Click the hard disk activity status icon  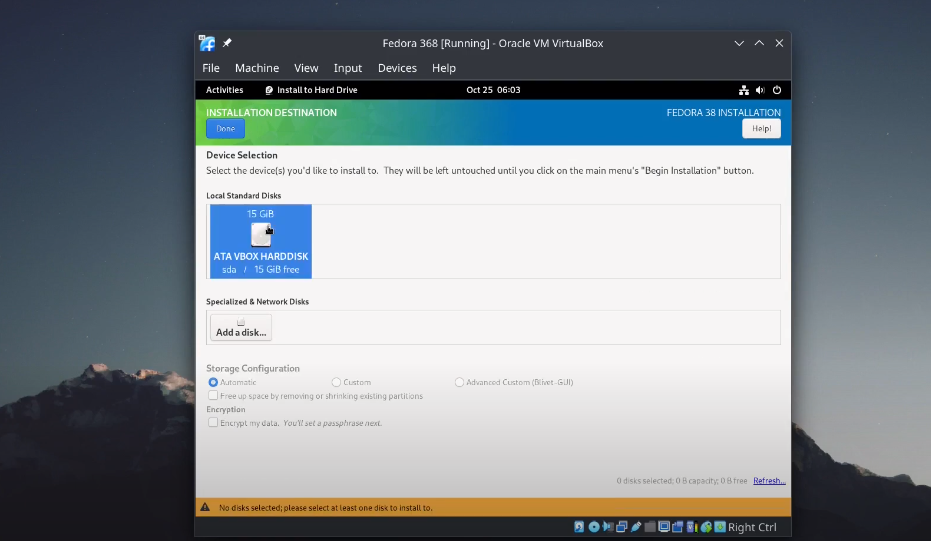pyautogui.click(x=579, y=527)
